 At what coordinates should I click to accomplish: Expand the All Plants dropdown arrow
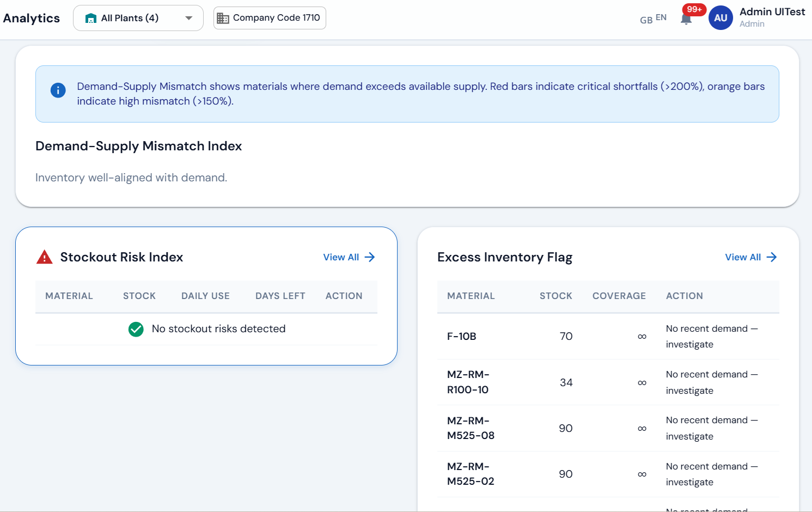189,18
